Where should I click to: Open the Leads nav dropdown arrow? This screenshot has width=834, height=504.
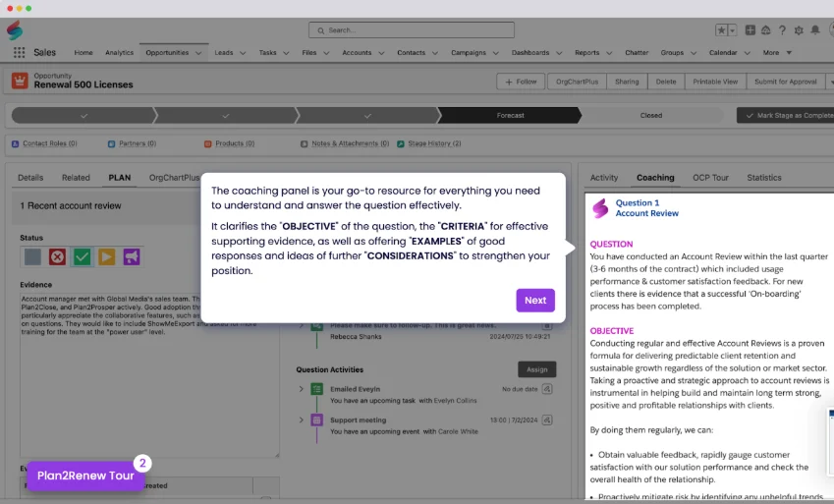(243, 53)
